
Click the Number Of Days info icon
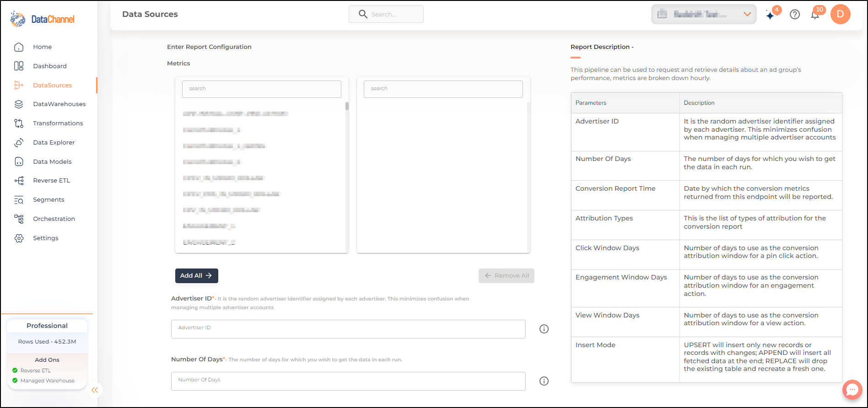point(544,381)
